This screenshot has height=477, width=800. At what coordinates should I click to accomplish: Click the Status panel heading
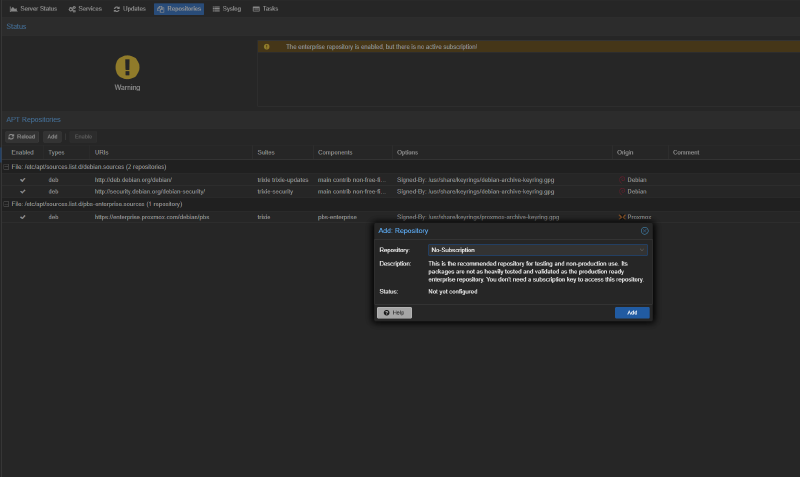[16, 27]
